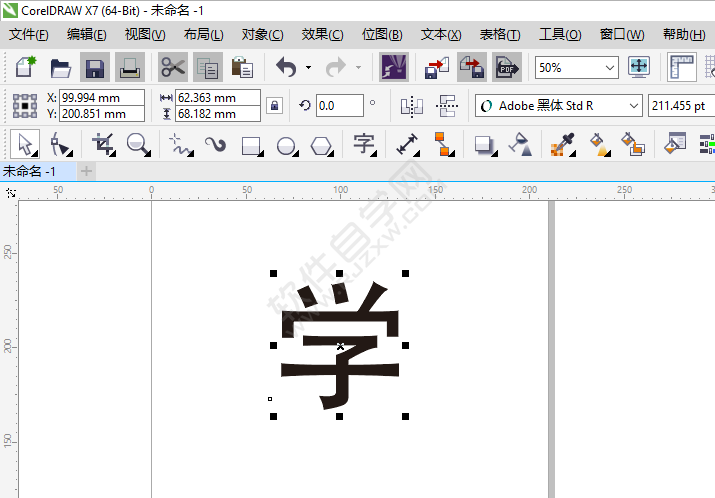Open the 文本(X) menu

click(441, 35)
